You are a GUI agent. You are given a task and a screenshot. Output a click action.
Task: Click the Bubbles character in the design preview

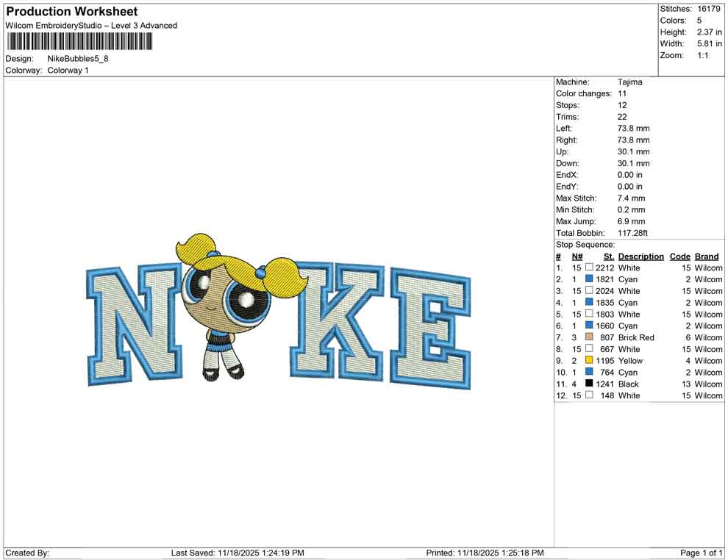point(241,307)
